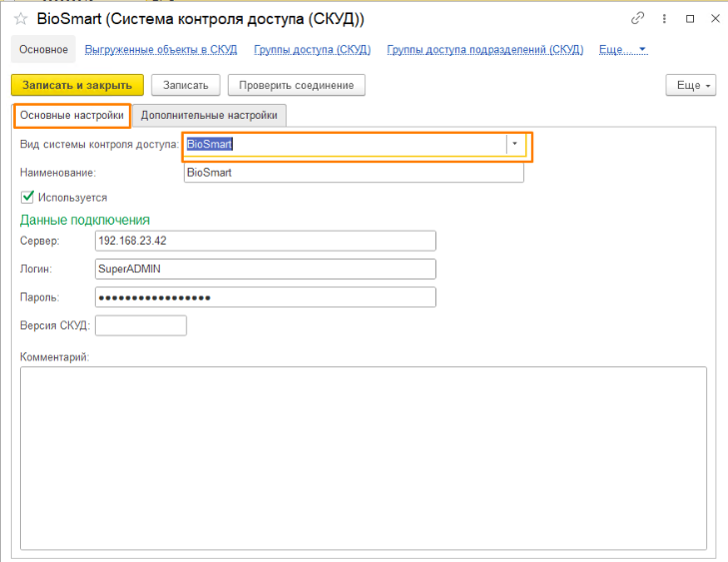This screenshot has width=728, height=562.
Task: Uncheck the Используется checkbox
Action: click(x=27, y=198)
